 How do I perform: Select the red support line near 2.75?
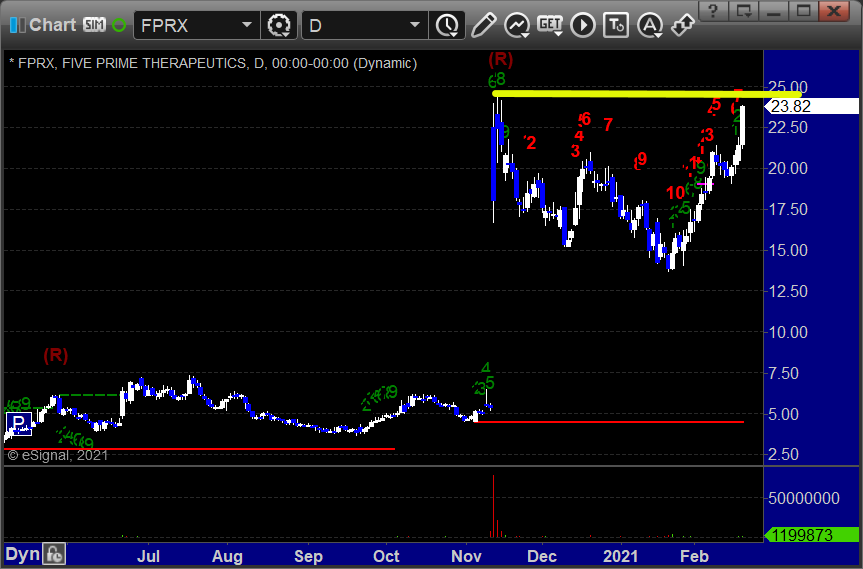(x=199, y=449)
